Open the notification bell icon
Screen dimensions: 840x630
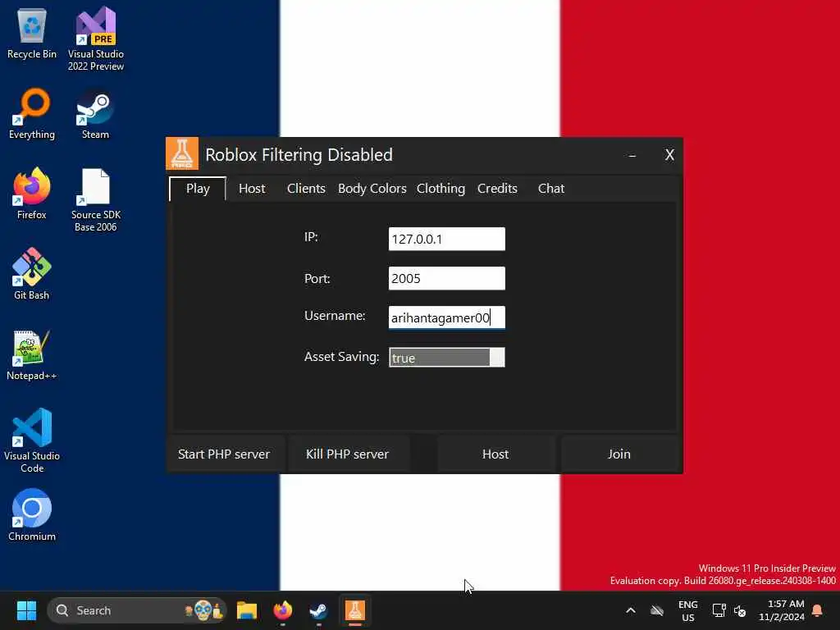(817, 610)
